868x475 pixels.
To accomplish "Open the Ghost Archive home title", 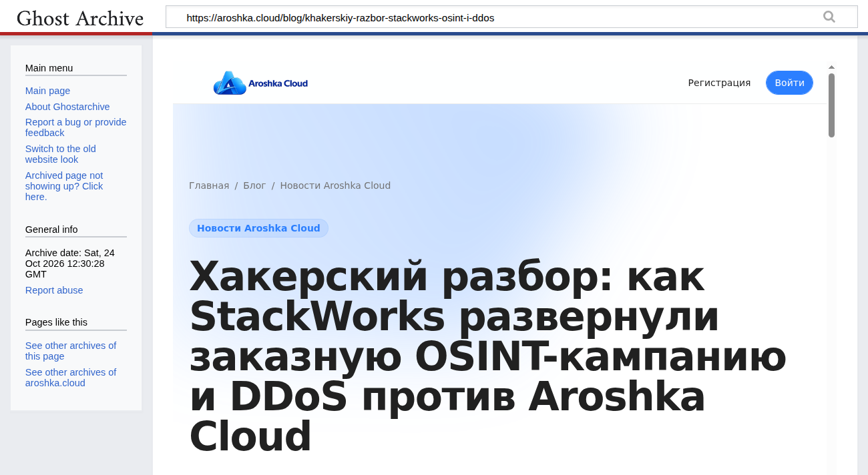I will tap(80, 18).
